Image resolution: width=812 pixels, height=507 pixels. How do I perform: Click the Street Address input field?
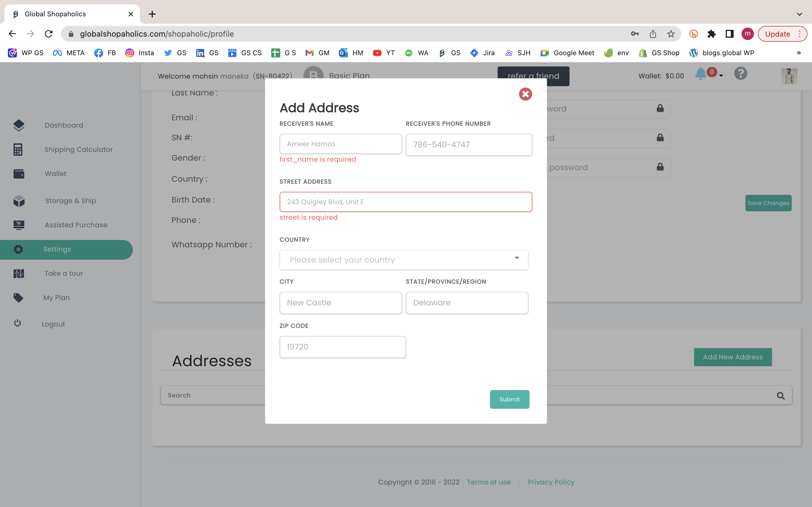pos(406,202)
